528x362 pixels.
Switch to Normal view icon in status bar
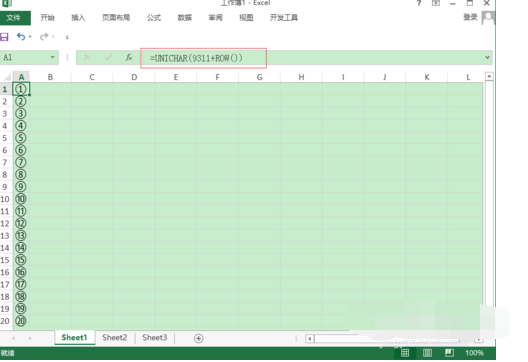coord(405,353)
